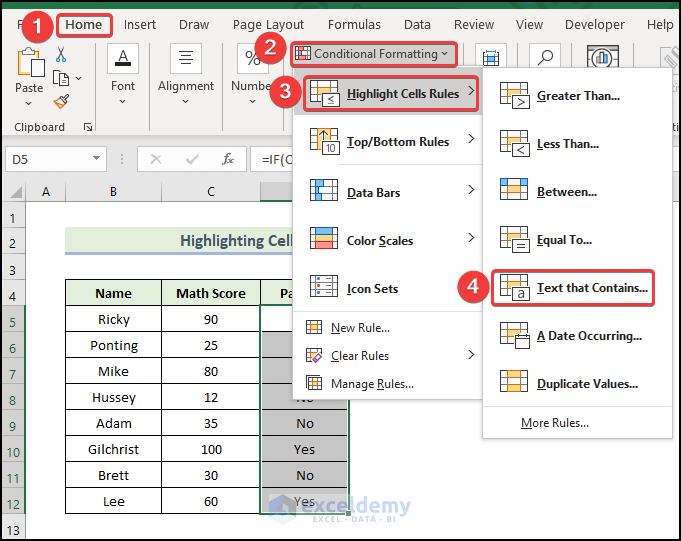This screenshot has width=681, height=541.
Task: Open the Number percent group icon
Action: pyautogui.click(x=252, y=58)
